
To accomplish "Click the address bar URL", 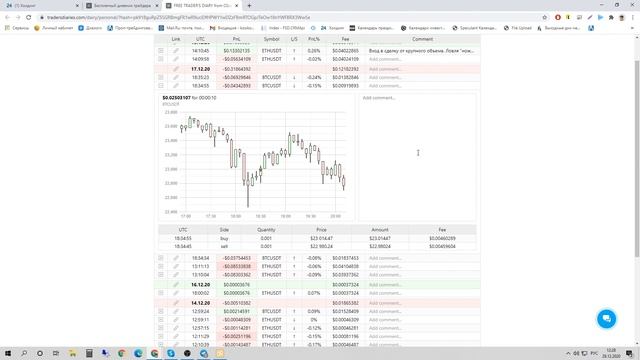I will click(178, 18).
